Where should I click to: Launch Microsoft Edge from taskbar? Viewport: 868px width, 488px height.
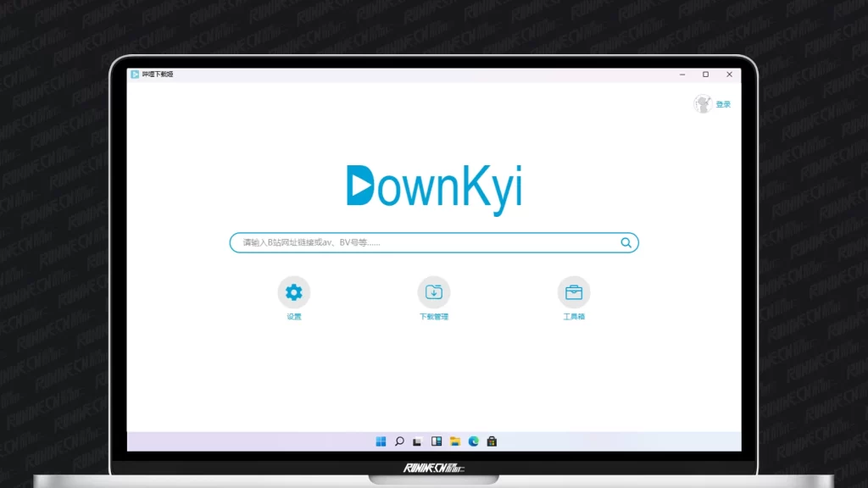pyautogui.click(x=474, y=441)
